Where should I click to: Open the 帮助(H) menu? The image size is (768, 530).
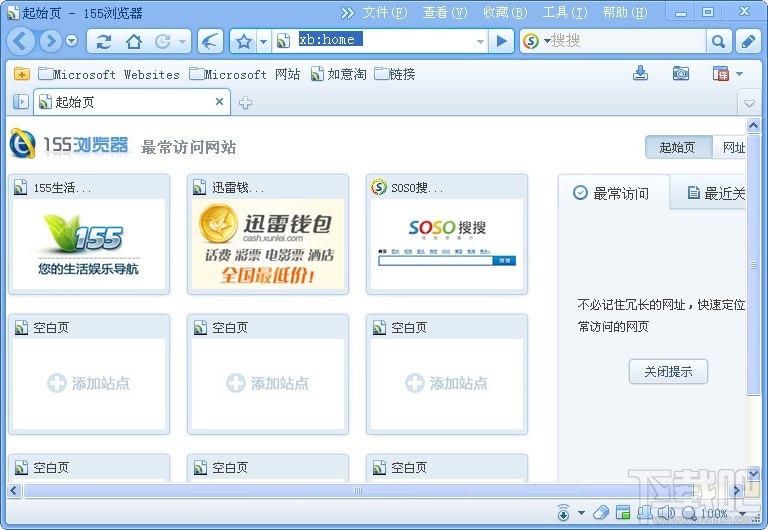coord(624,12)
